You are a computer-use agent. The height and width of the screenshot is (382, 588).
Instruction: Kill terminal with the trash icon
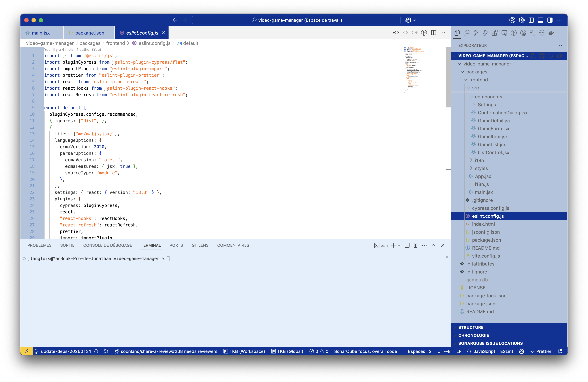(415, 245)
